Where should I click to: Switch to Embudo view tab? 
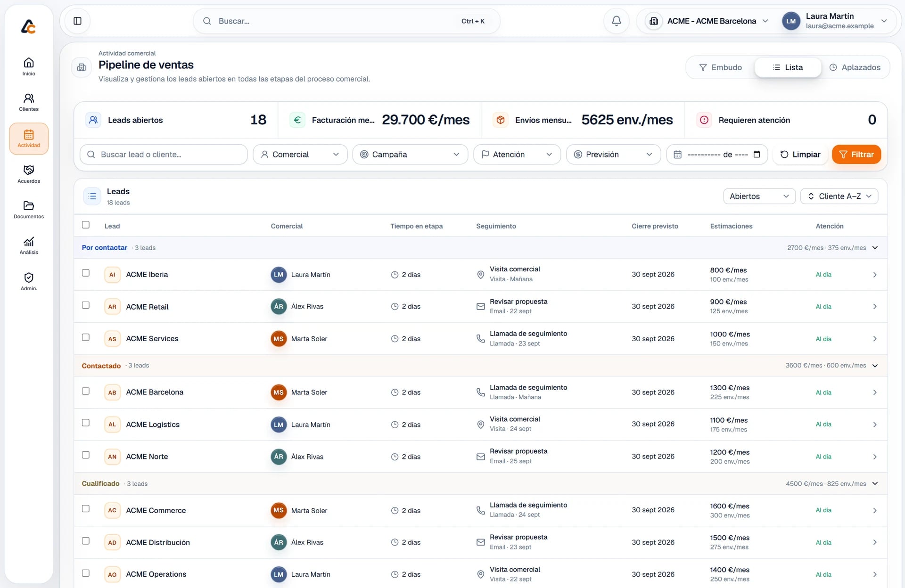tap(720, 67)
